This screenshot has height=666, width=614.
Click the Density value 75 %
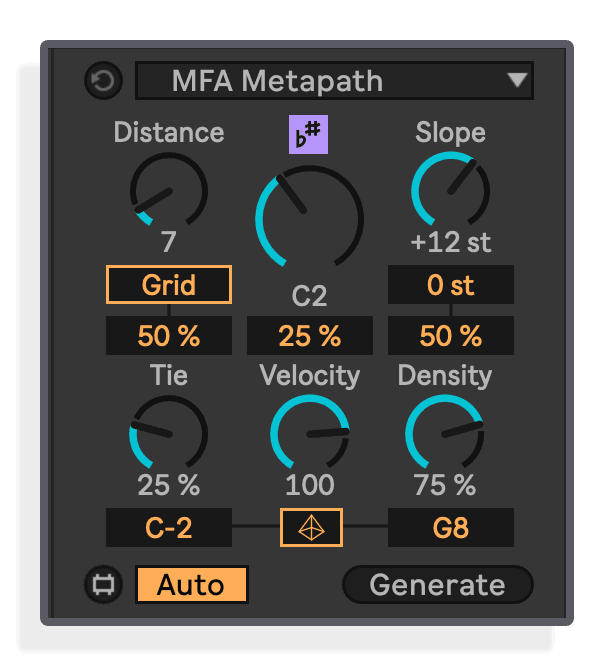(445, 485)
